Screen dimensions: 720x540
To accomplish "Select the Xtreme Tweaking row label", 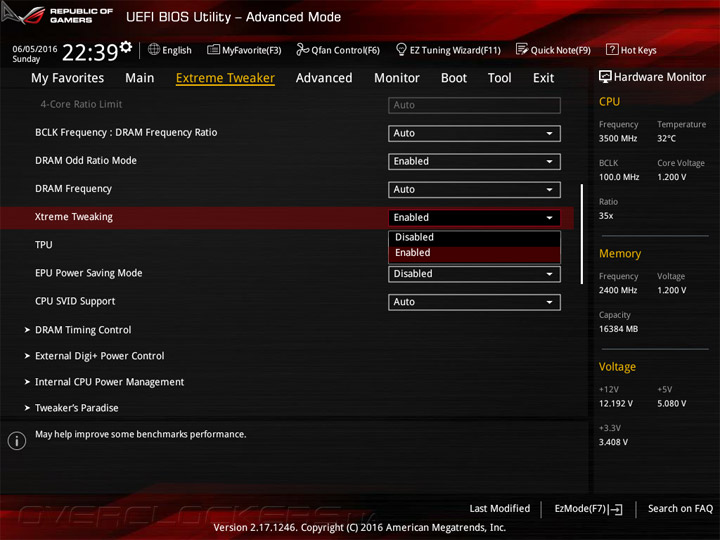I will [73, 217].
